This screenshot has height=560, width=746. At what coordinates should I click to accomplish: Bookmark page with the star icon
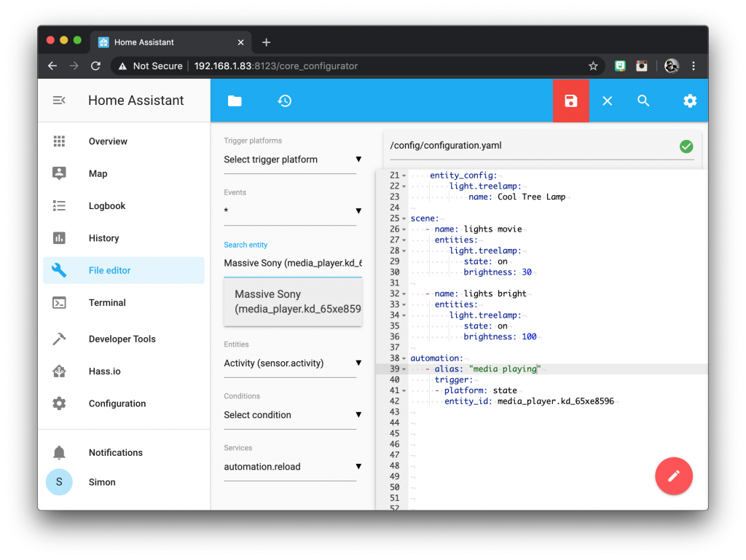593,66
